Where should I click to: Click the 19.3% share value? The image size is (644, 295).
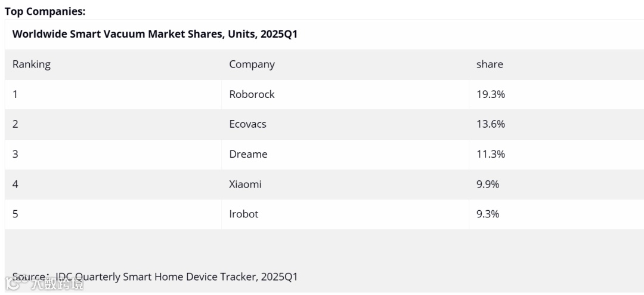pyautogui.click(x=490, y=94)
